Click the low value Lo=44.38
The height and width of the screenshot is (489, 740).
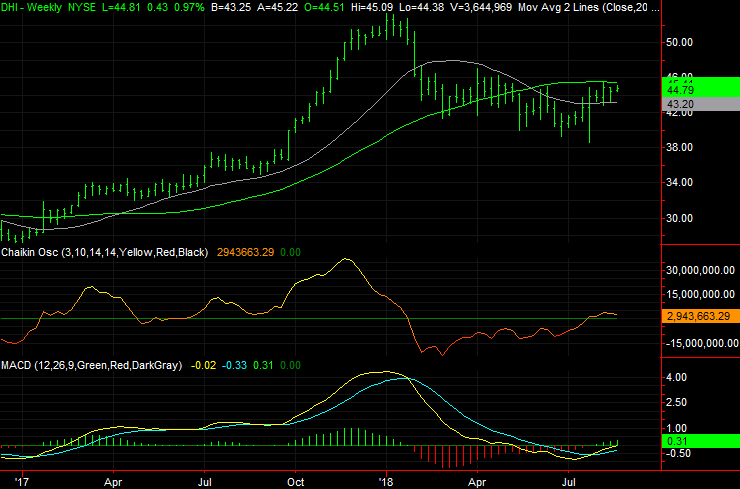[422, 7]
